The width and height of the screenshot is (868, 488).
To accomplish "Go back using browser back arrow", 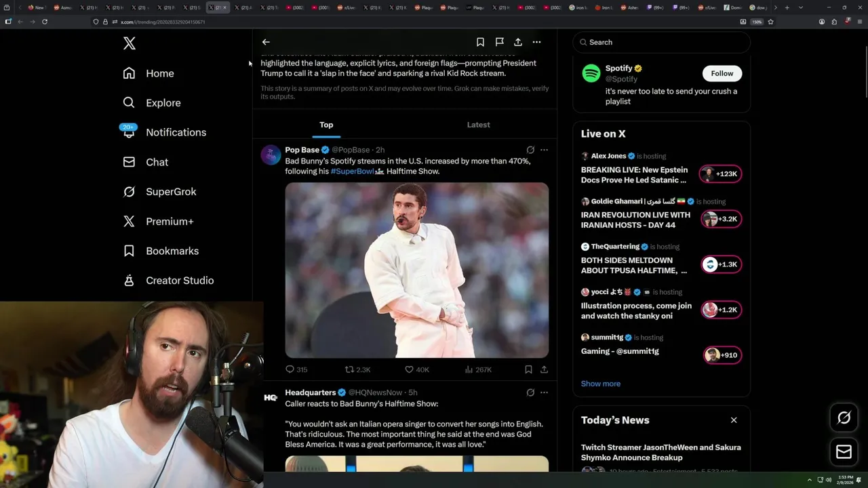I will (20, 22).
